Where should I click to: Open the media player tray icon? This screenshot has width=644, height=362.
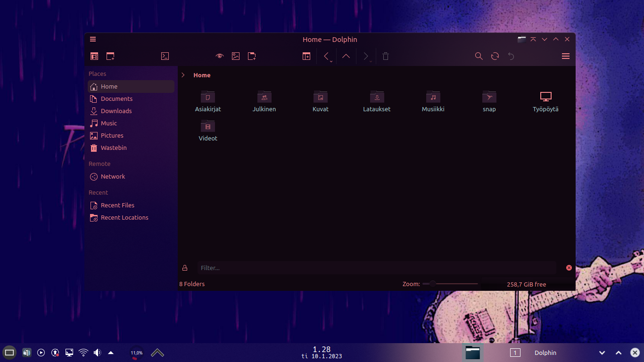coord(41,352)
